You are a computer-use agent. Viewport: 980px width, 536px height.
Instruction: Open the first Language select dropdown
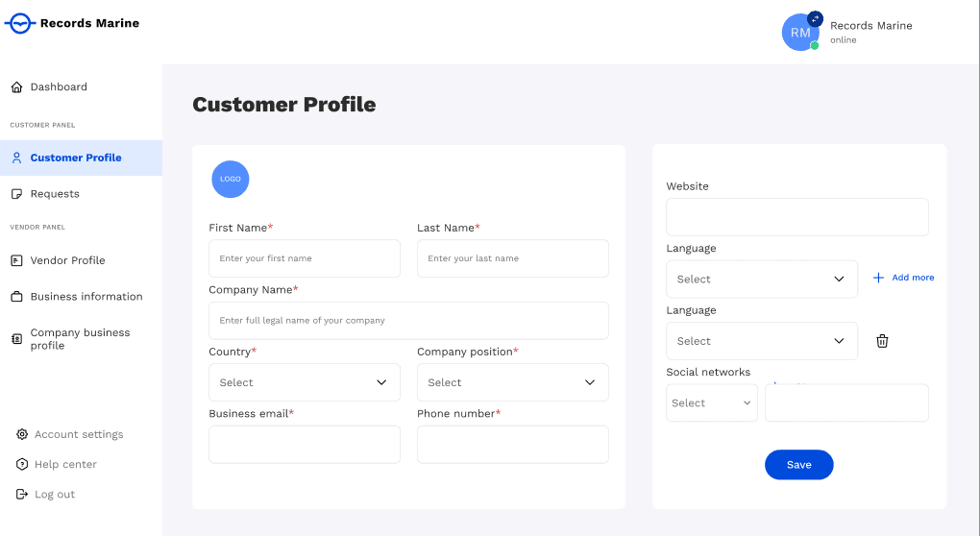[761, 279]
